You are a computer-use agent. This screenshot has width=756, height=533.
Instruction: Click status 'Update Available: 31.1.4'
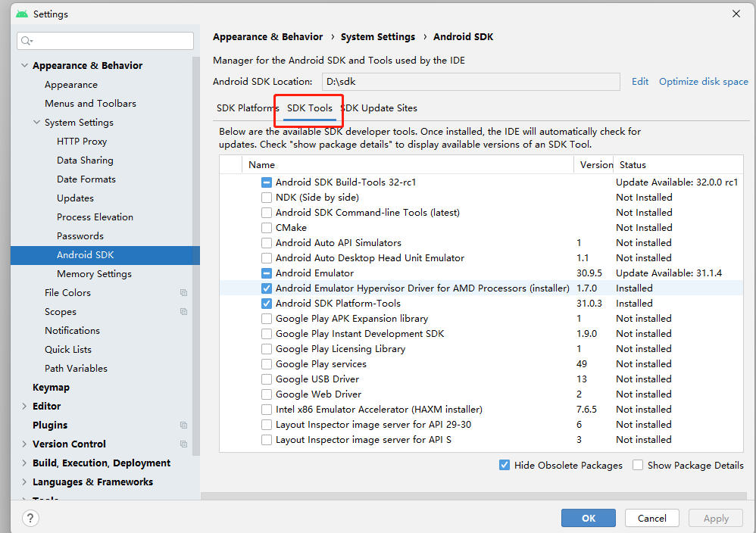click(x=668, y=273)
